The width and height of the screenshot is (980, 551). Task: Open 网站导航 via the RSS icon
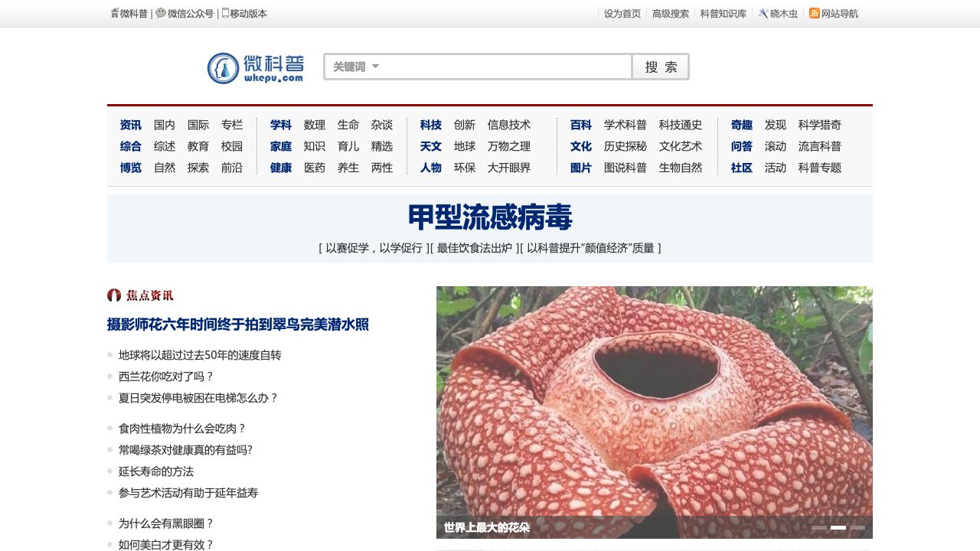(x=813, y=13)
